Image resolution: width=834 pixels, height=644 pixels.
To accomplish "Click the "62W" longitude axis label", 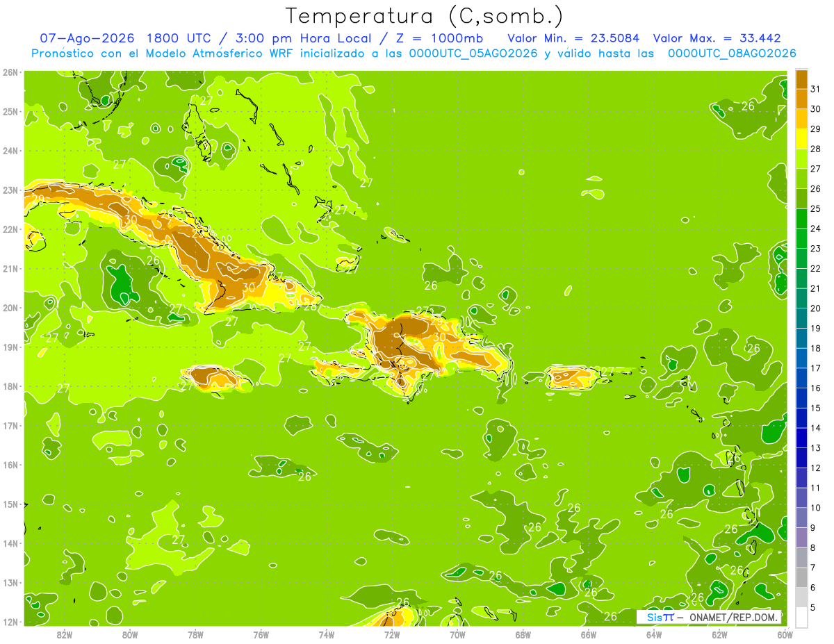I will pyautogui.click(x=719, y=634).
